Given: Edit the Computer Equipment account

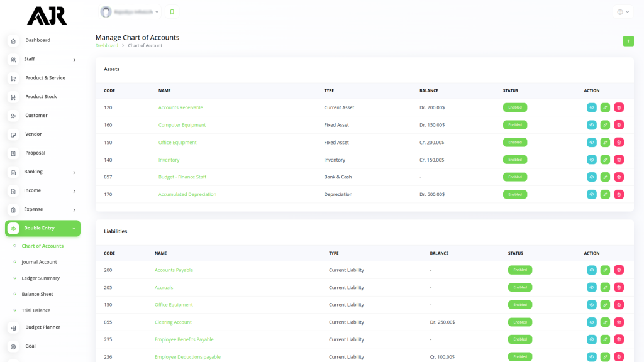Looking at the screenshot, I should (x=605, y=125).
